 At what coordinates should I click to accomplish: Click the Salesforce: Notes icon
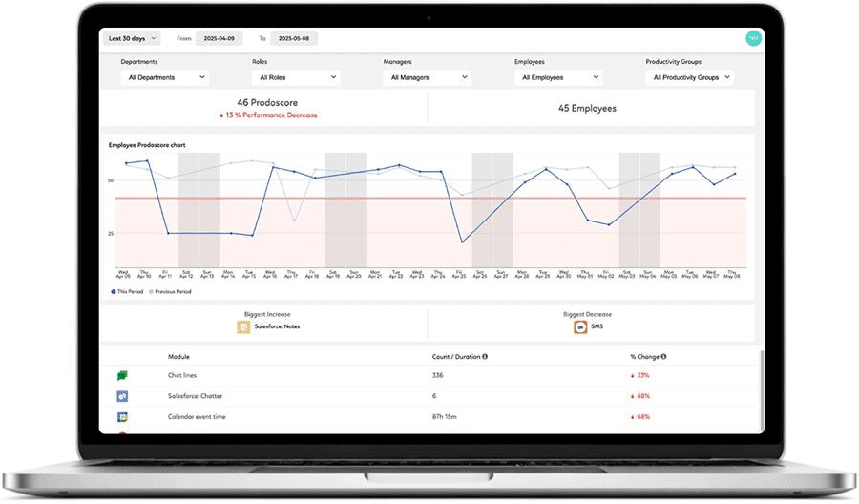coord(243,327)
